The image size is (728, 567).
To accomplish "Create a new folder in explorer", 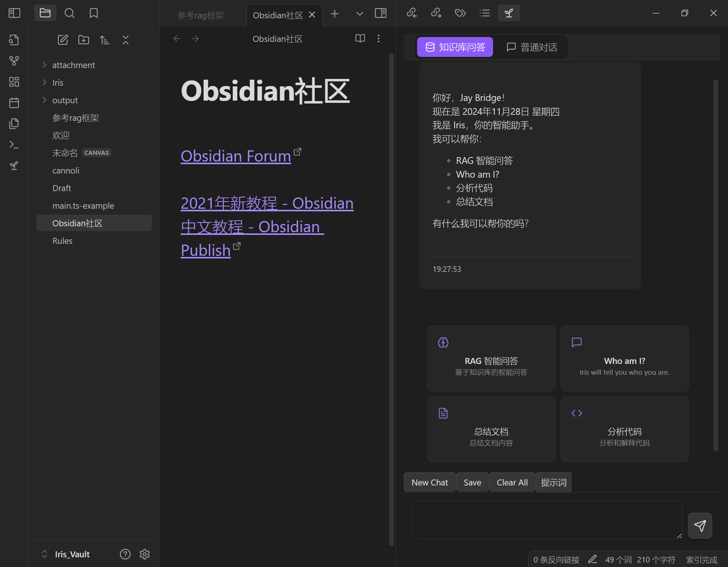I will coord(84,40).
